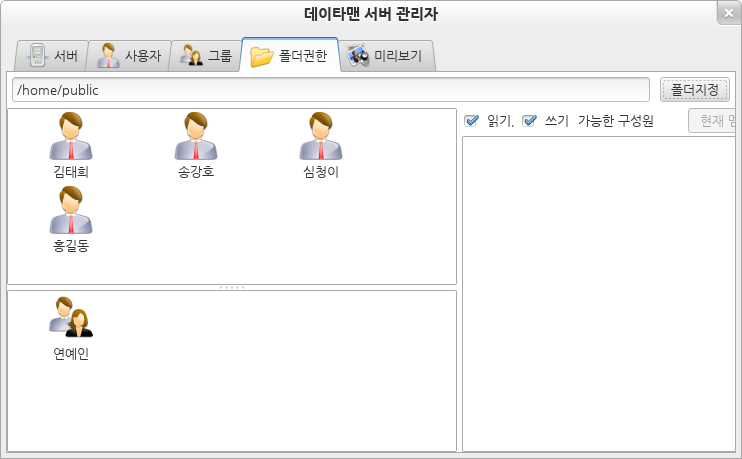The image size is (742, 459).
Task: Click the splitter handle between user and group panels
Action: [232, 287]
